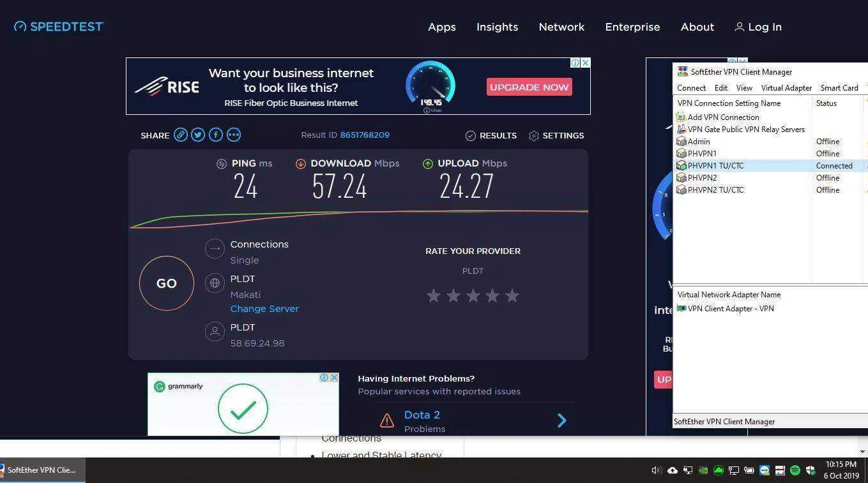This screenshot has width=868, height=483.
Task: Select the connected PHVPN1 TU/CTC row
Action: (770, 166)
